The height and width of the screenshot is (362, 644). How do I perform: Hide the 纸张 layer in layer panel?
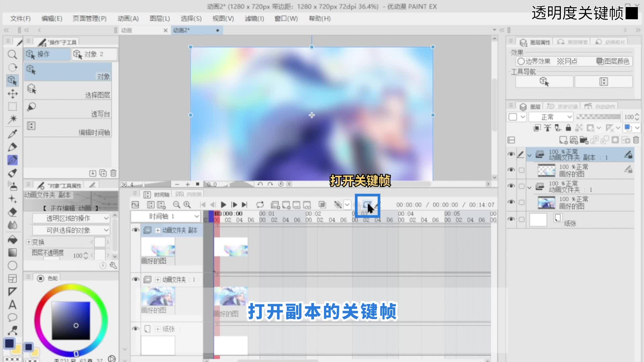(x=511, y=219)
